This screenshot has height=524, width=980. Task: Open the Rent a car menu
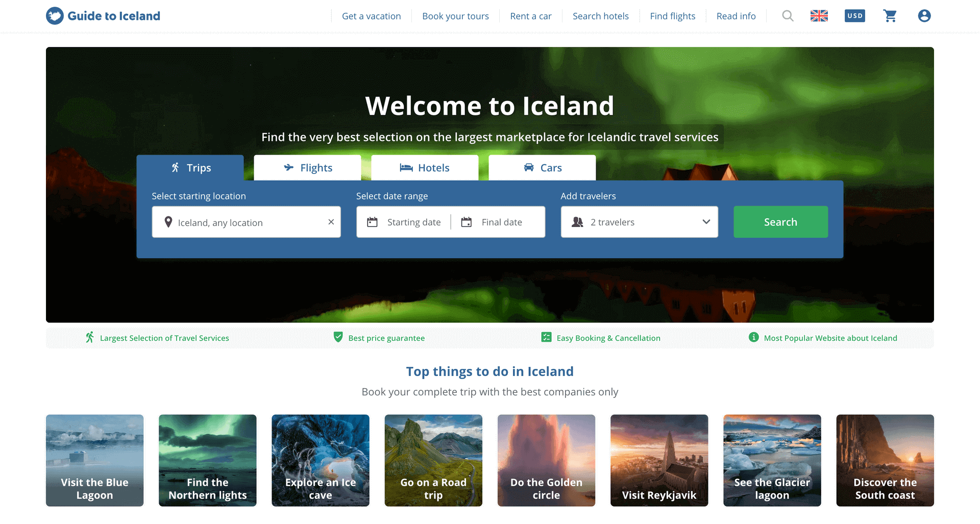[x=531, y=16]
